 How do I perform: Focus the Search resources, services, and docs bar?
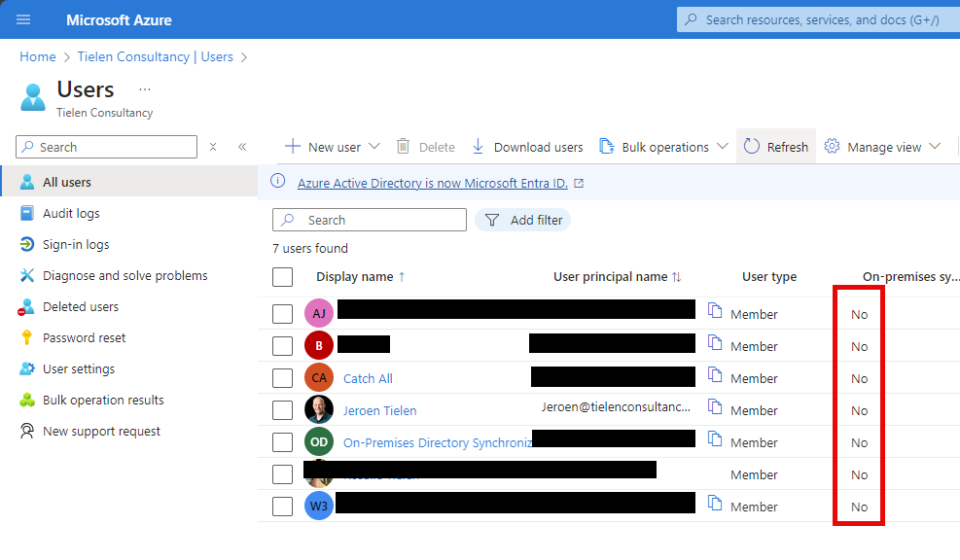coord(819,19)
